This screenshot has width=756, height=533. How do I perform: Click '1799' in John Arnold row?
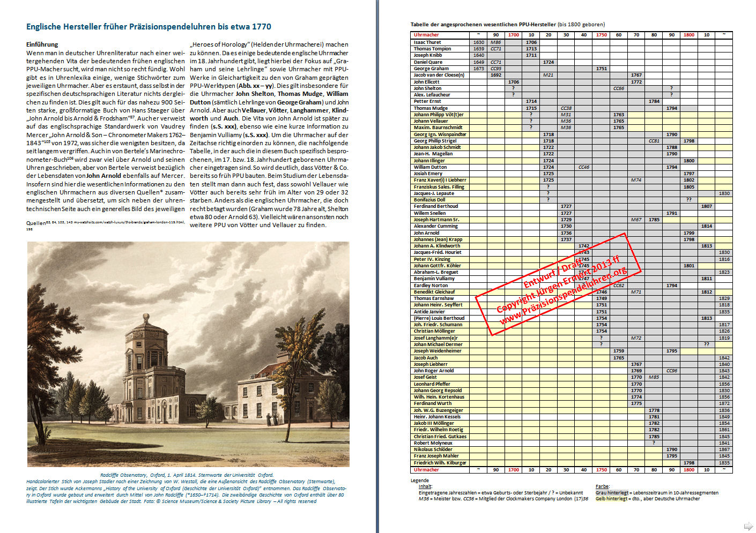tap(689, 233)
